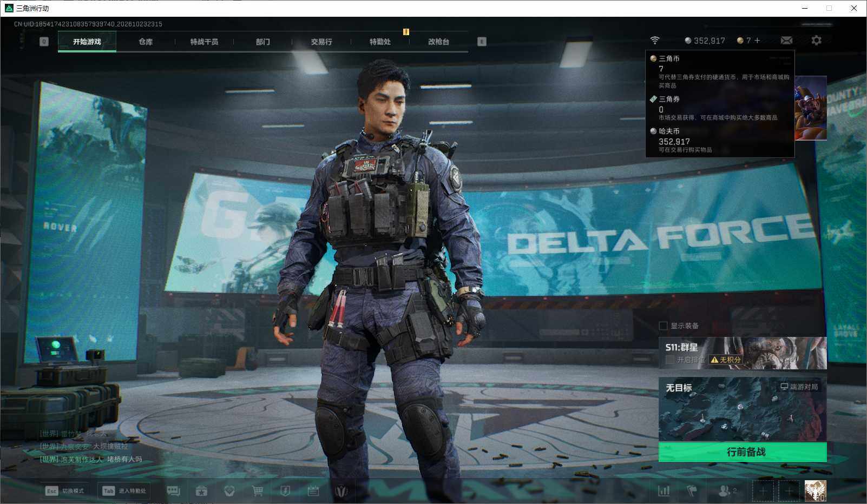The height and width of the screenshot is (504, 867).
Task: Click the 352,917 哈夫币 balance in top bar
Action: coord(705,41)
